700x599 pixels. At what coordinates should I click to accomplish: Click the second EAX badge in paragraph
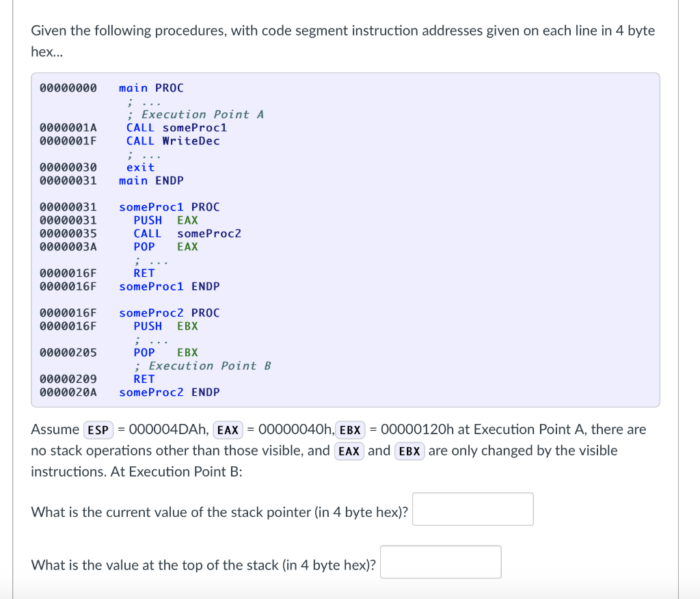[x=349, y=451]
